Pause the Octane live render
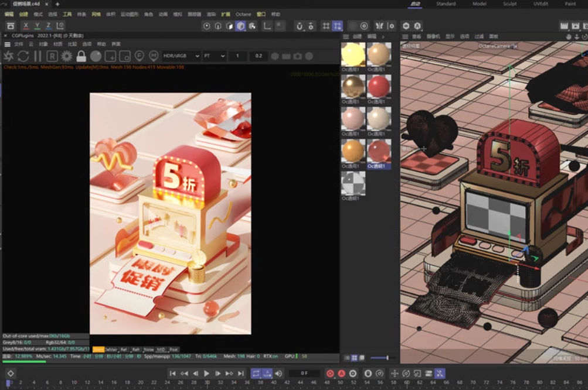588x390 pixels. 38,56
